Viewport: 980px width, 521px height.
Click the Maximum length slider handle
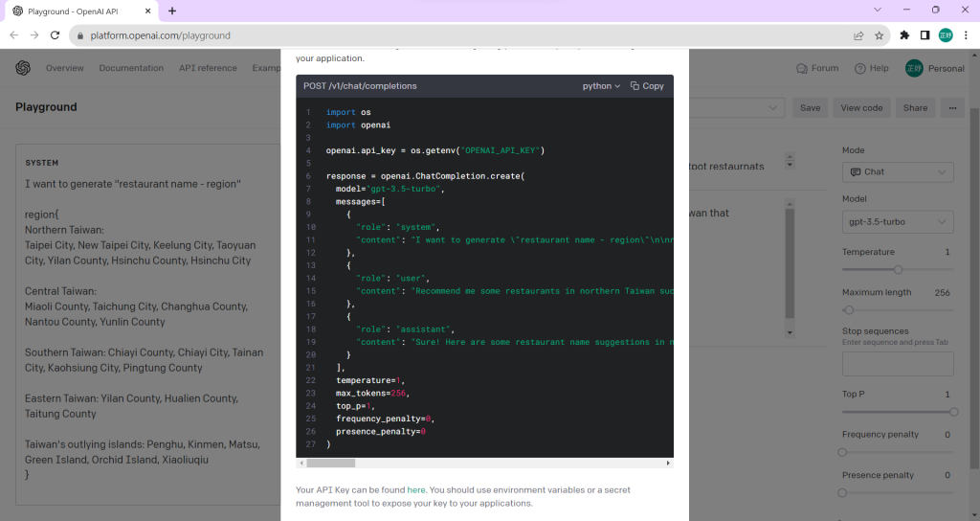849,310
